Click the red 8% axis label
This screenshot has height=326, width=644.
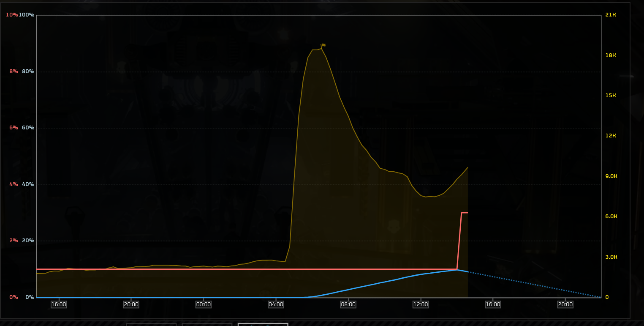(14, 71)
